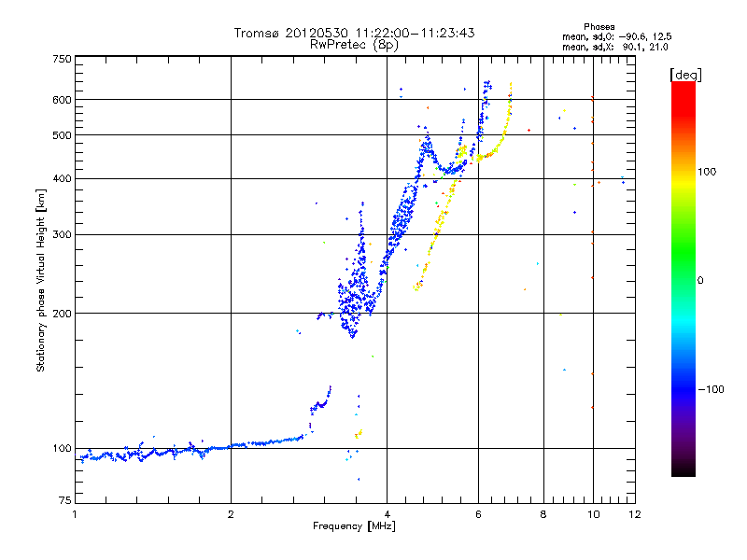
Task: Click the 'RwPretec (8p)' subtitle
Action: (x=354, y=45)
